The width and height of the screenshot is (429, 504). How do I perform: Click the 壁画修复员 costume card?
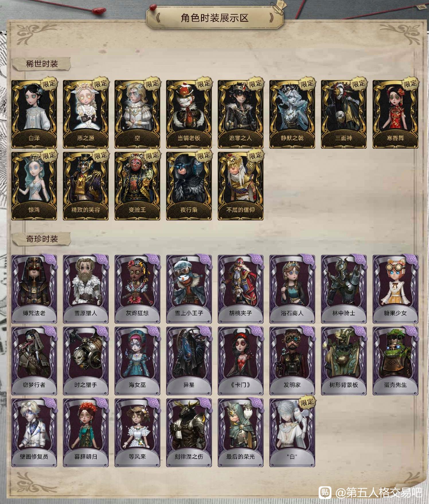coord(34,433)
